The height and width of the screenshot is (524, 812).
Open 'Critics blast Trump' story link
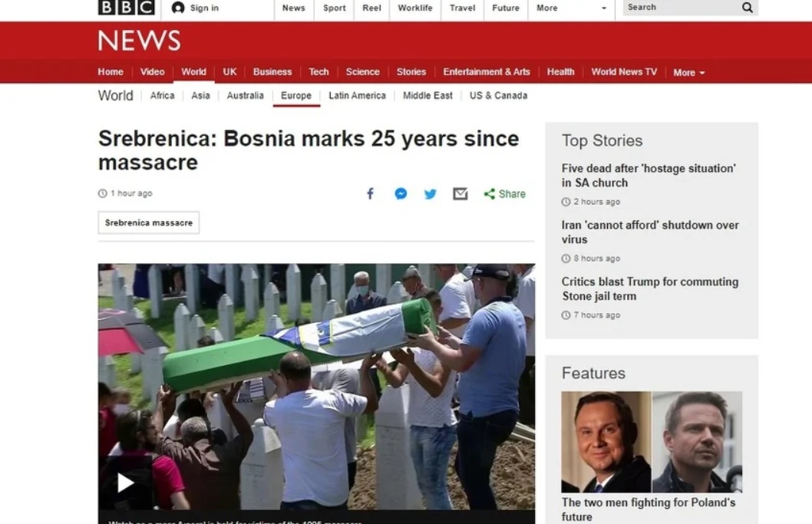650,289
